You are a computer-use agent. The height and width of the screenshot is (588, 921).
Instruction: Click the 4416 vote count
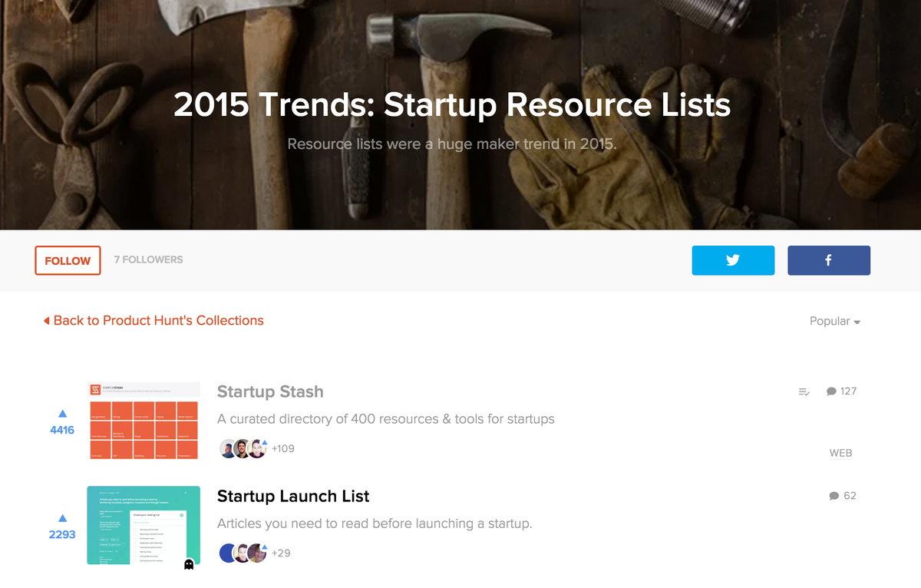click(62, 430)
